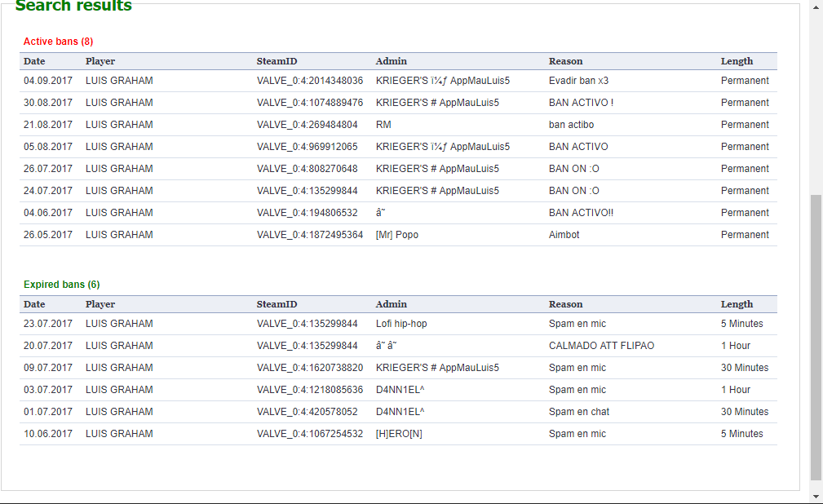This screenshot has width=823, height=504.
Task: Click the 26.07.2017 date cell
Action: click(x=48, y=169)
